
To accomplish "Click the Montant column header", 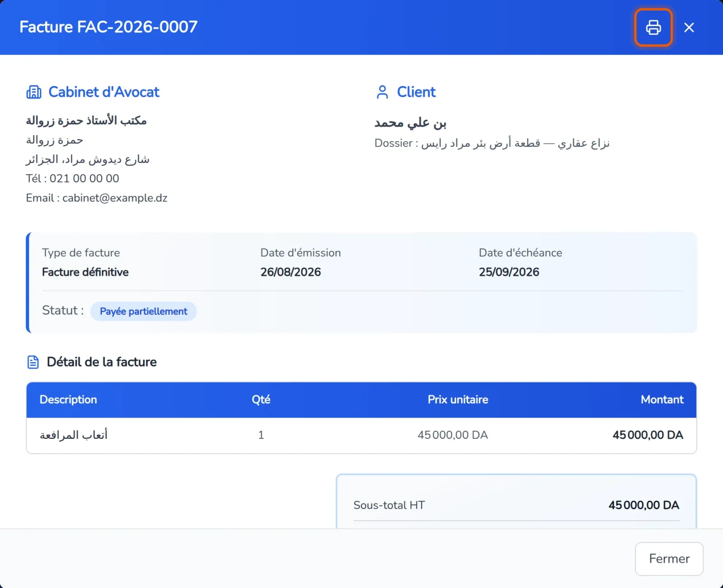I will [x=662, y=400].
